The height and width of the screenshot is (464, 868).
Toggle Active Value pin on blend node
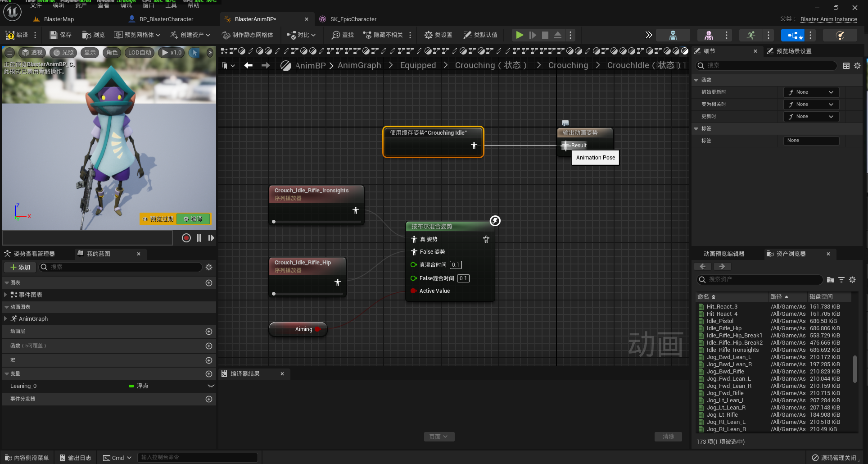pos(413,291)
